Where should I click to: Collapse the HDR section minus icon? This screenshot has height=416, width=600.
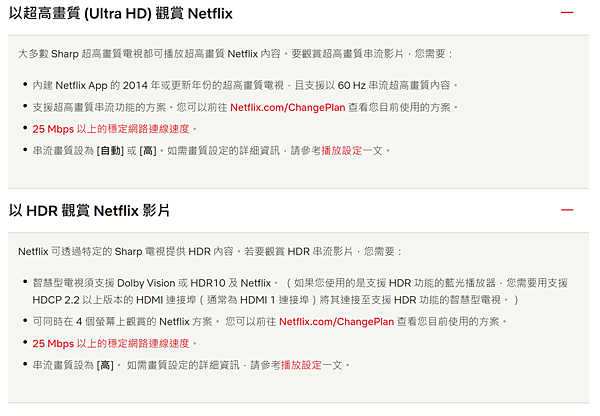click(567, 210)
